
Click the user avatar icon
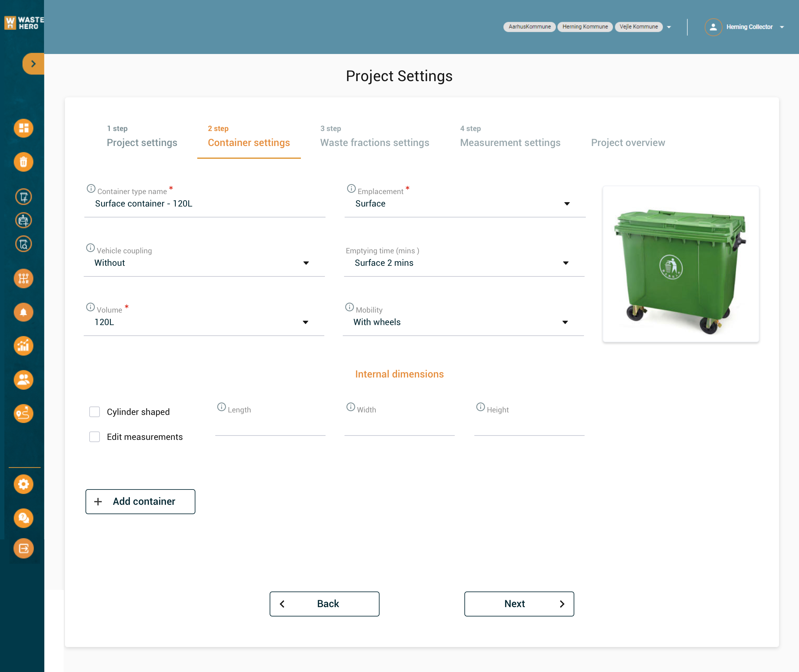click(x=713, y=27)
